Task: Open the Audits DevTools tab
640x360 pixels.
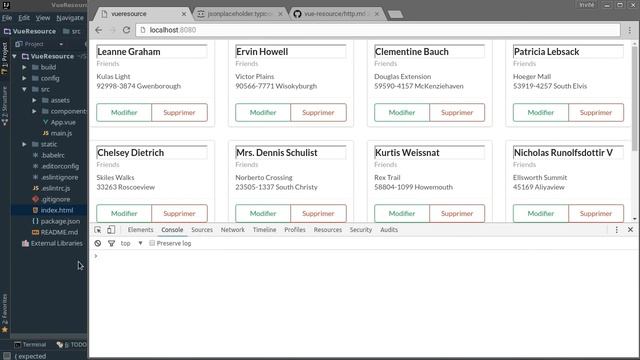Action: (x=389, y=230)
